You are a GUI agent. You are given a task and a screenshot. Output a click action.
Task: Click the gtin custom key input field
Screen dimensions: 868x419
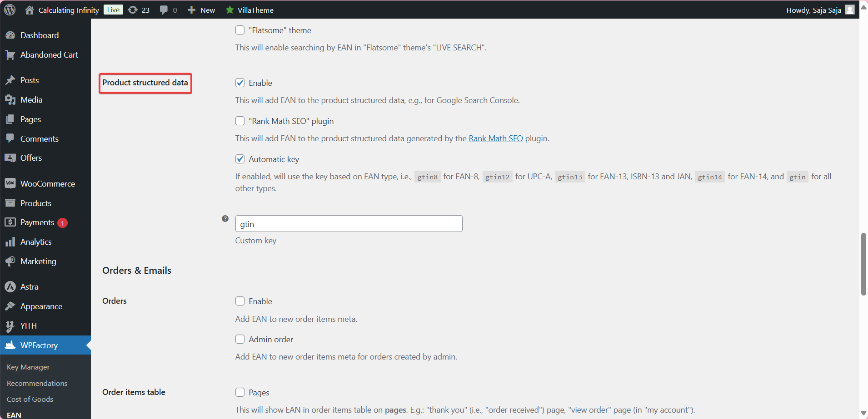click(348, 223)
